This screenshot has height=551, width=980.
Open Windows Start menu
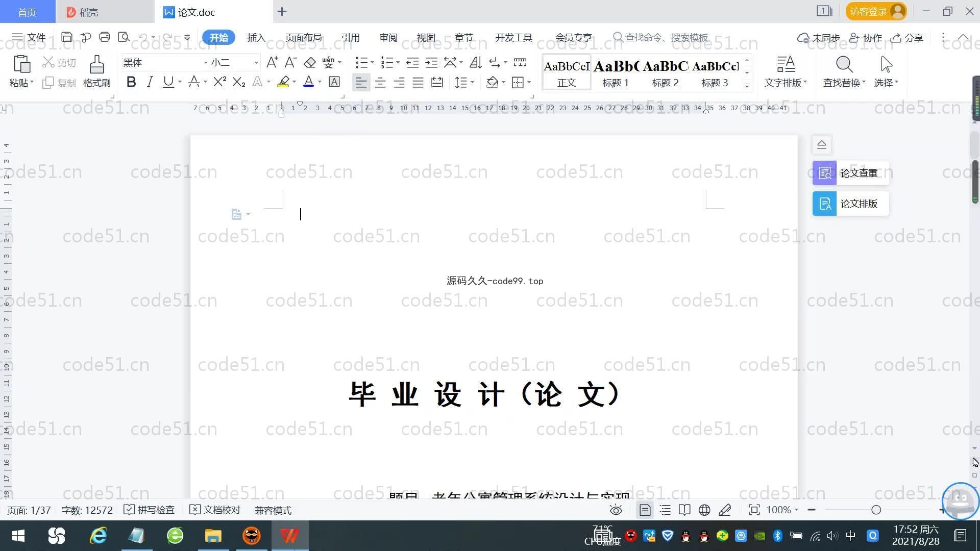pyautogui.click(x=18, y=536)
